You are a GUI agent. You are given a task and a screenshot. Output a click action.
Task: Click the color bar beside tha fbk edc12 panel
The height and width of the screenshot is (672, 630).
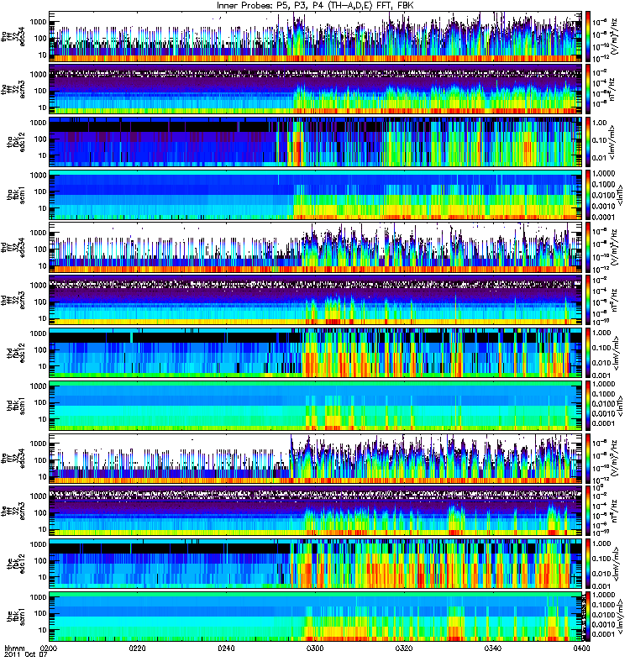click(x=588, y=142)
